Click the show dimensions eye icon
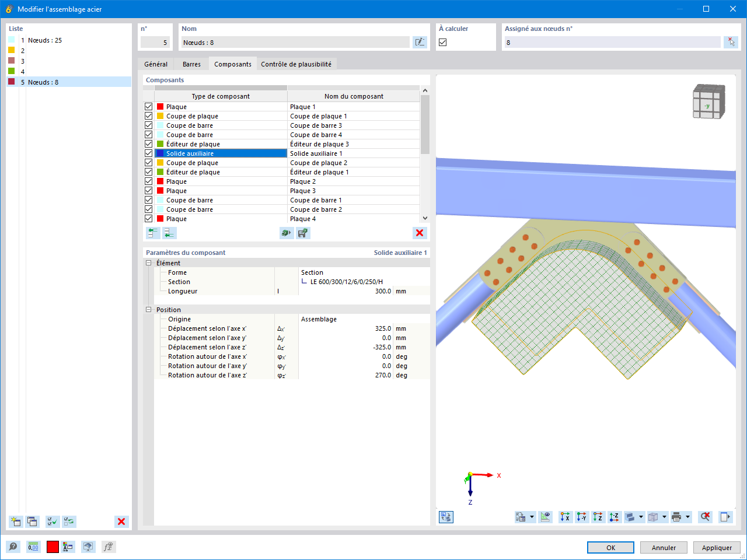This screenshot has height=560, width=747. click(x=545, y=517)
